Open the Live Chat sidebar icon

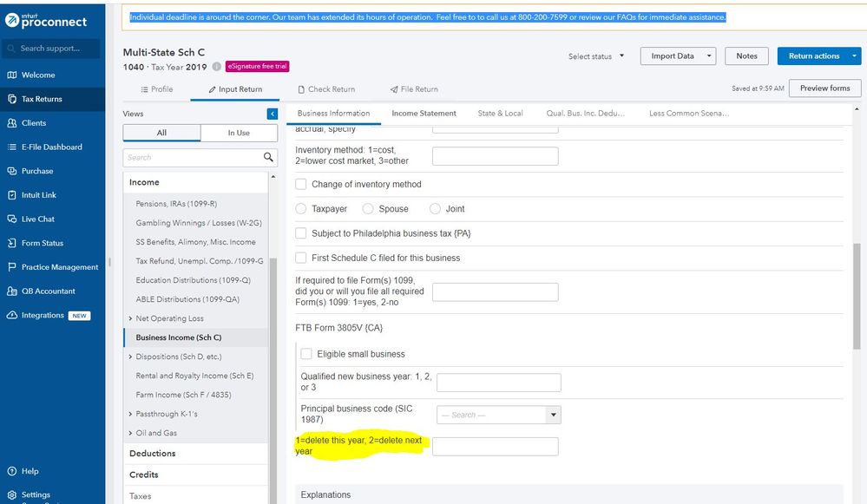12,219
